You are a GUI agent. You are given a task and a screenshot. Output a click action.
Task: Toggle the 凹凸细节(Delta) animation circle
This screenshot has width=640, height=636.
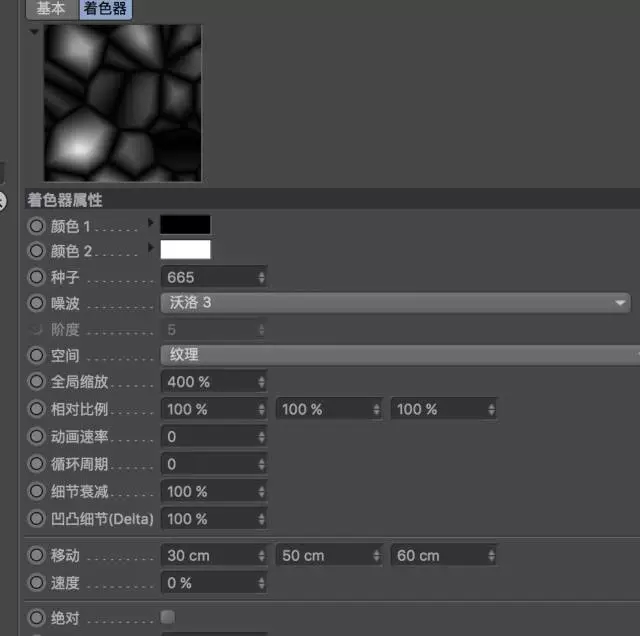[36, 519]
